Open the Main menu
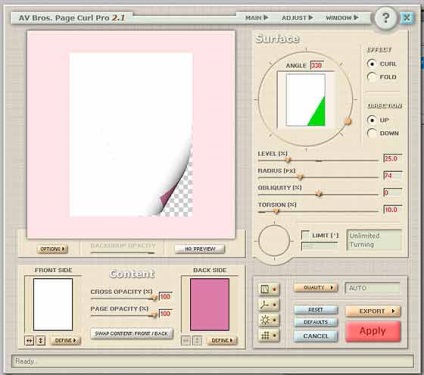424x375 pixels. (x=257, y=18)
